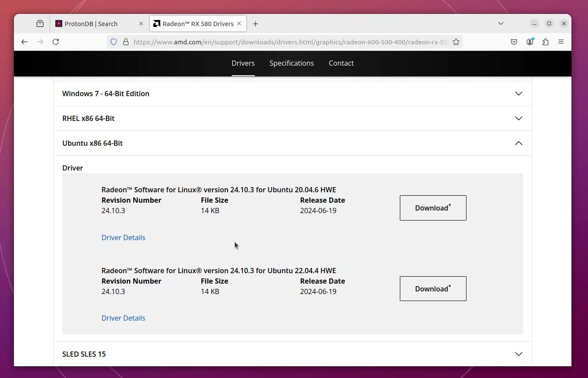
Task: Reload the current page
Action: click(56, 42)
